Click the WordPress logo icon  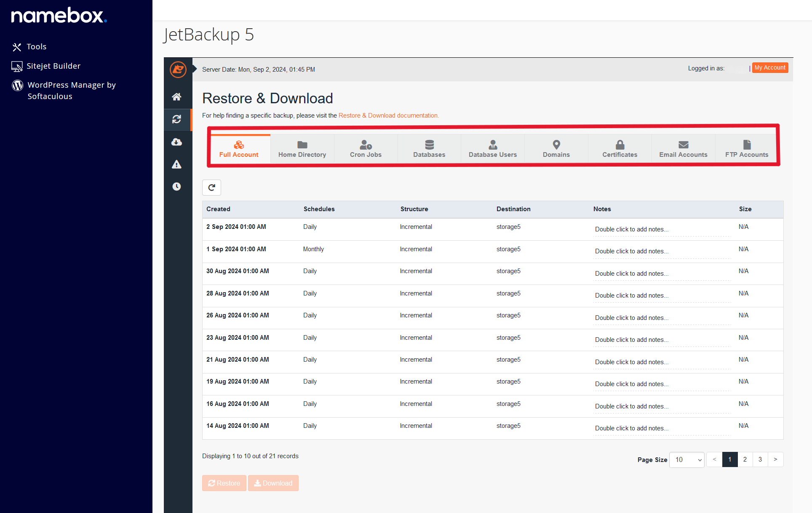click(x=17, y=86)
